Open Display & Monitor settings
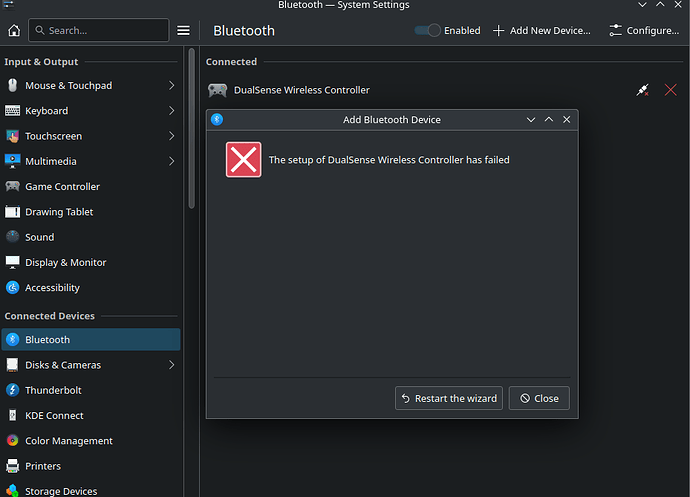690x497 pixels. tap(91, 262)
